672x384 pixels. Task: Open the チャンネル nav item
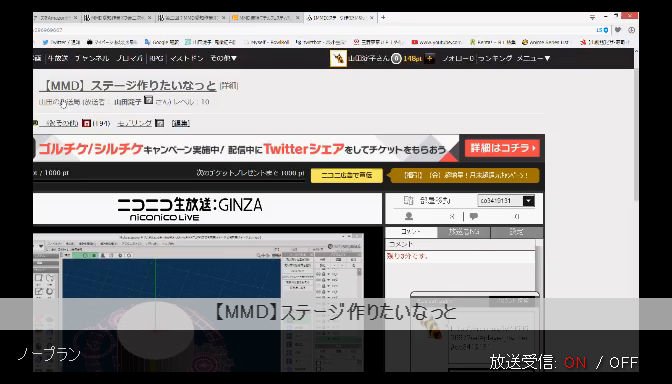pos(92,58)
